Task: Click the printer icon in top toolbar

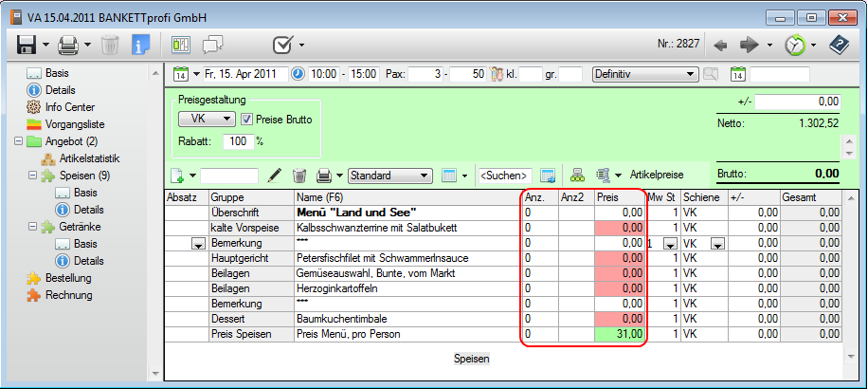Action: click(x=68, y=45)
